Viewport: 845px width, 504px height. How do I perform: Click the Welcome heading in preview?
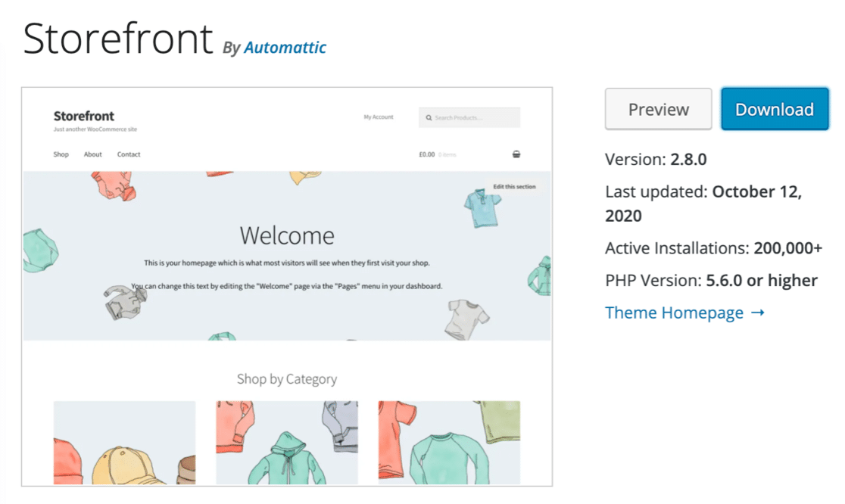287,235
